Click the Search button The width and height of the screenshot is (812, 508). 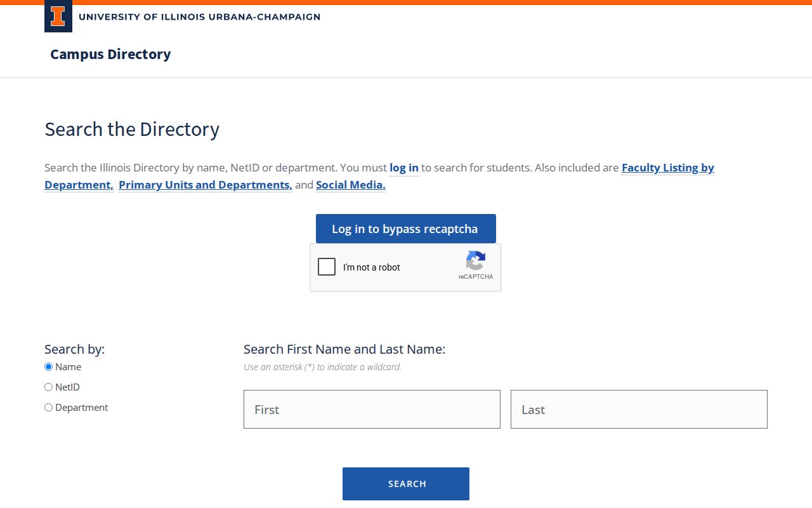(406, 484)
